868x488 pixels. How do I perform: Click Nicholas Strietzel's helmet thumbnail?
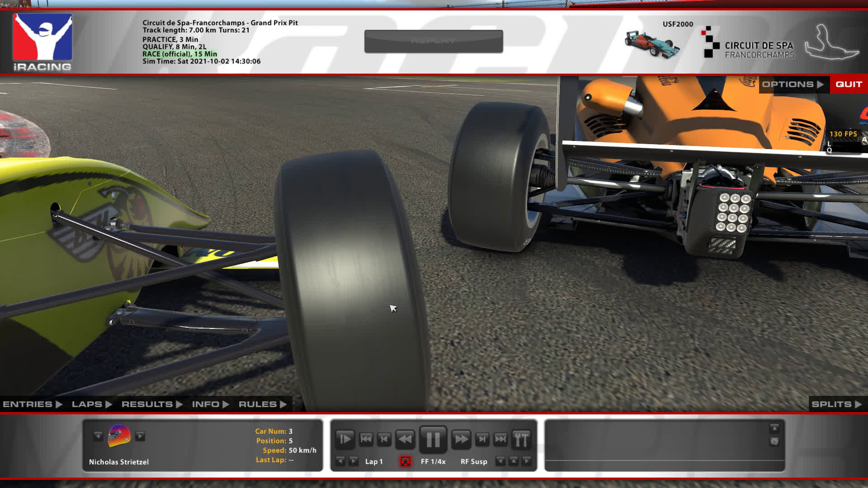click(118, 436)
